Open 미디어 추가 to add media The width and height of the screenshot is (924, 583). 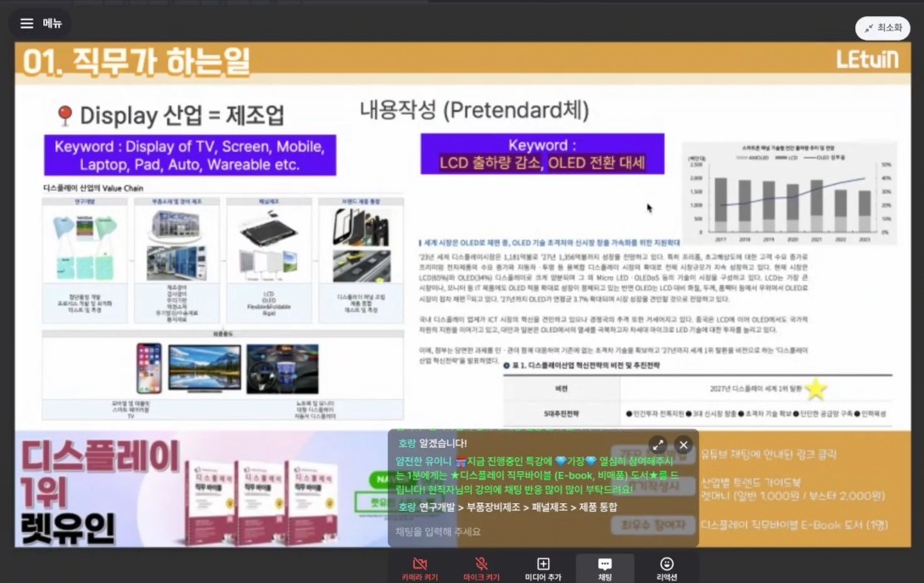543,569
